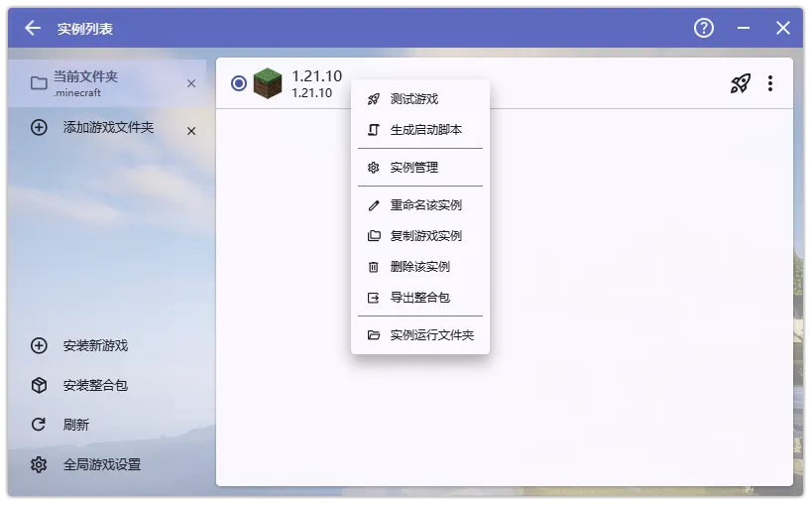Click the back arrow beside 实例列表
Screen dimensions: 812x505
33,29
